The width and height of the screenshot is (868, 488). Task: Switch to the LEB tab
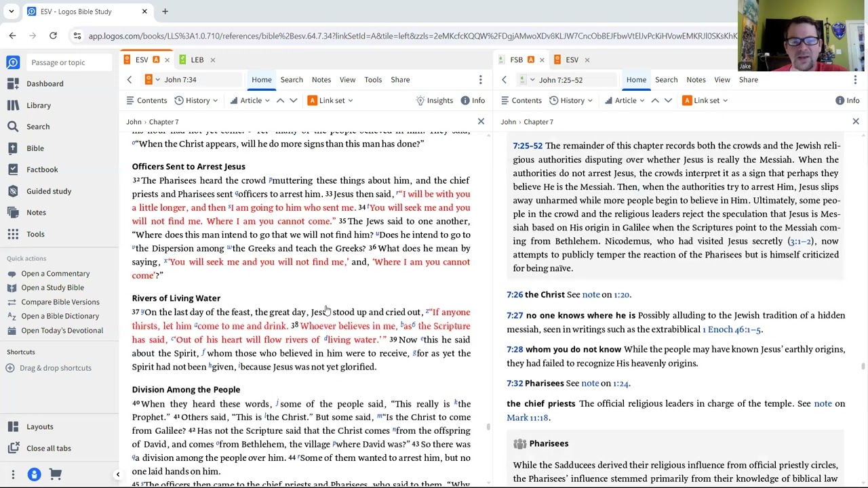(x=197, y=60)
